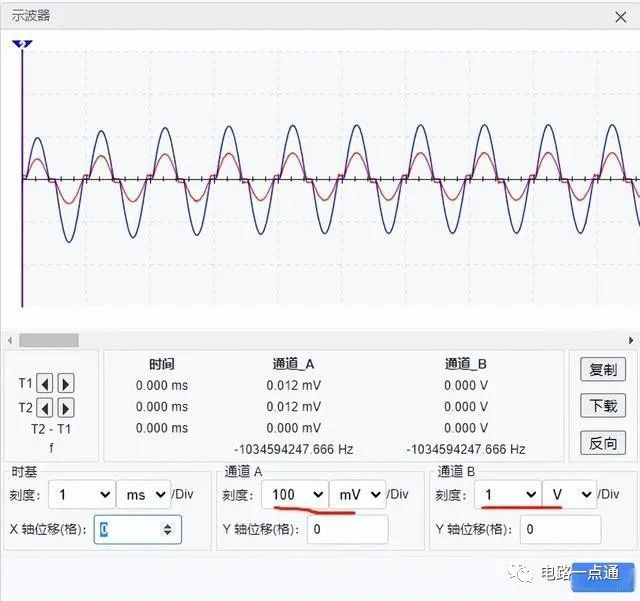The width and height of the screenshot is (640, 601).
Task: Click the 通道_A column header
Action: click(293, 364)
